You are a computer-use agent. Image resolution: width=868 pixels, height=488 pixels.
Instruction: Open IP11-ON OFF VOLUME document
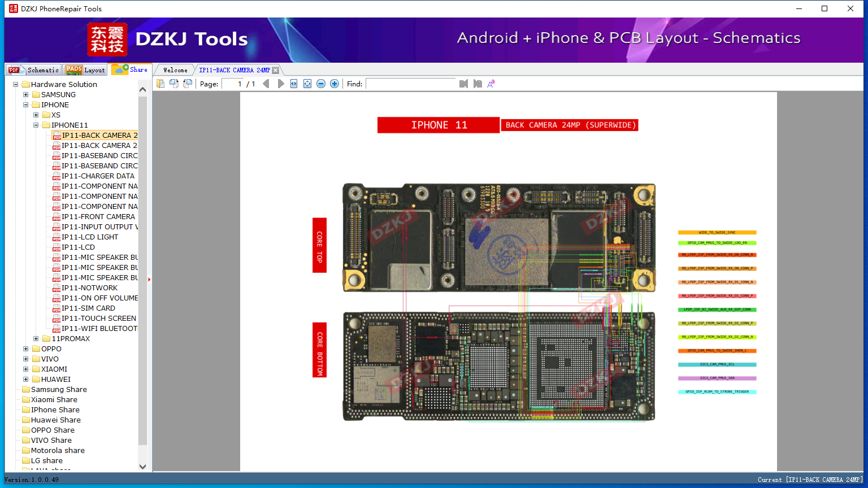[99, 298]
